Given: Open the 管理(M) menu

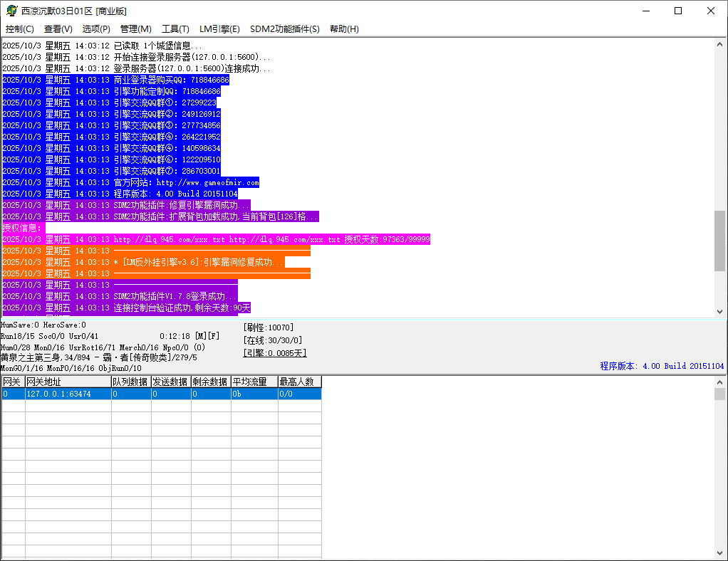Looking at the screenshot, I should pyautogui.click(x=135, y=29).
